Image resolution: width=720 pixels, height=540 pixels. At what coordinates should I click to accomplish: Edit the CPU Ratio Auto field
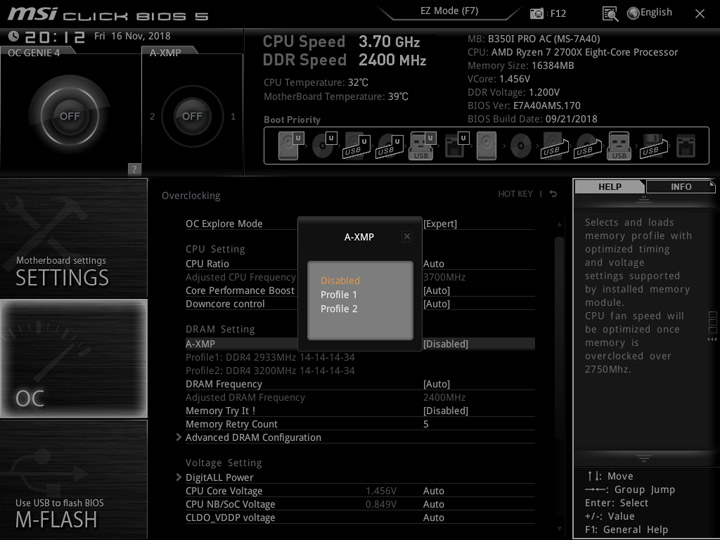click(433, 264)
